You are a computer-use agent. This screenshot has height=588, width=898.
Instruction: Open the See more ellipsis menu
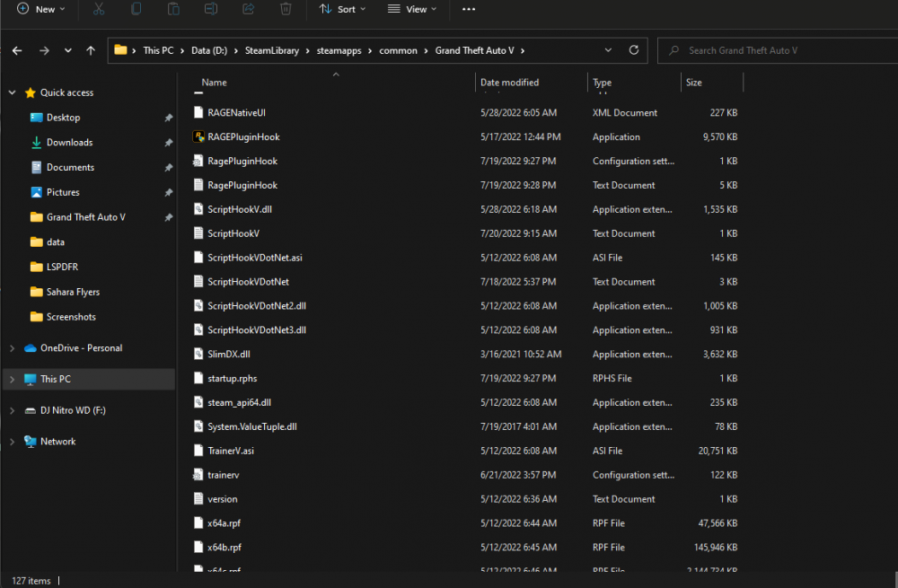coord(468,9)
